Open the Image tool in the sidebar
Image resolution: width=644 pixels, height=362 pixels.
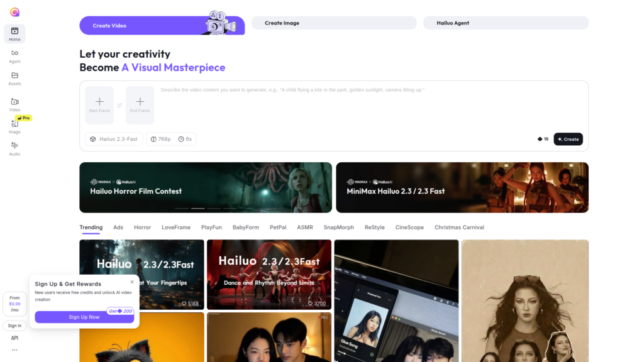(x=14, y=126)
